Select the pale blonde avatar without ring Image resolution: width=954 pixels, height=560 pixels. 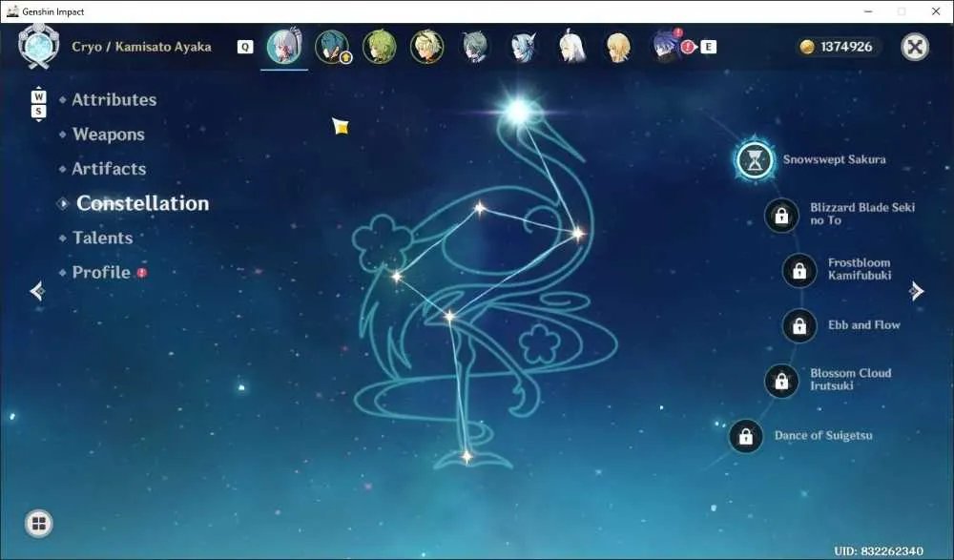point(618,47)
